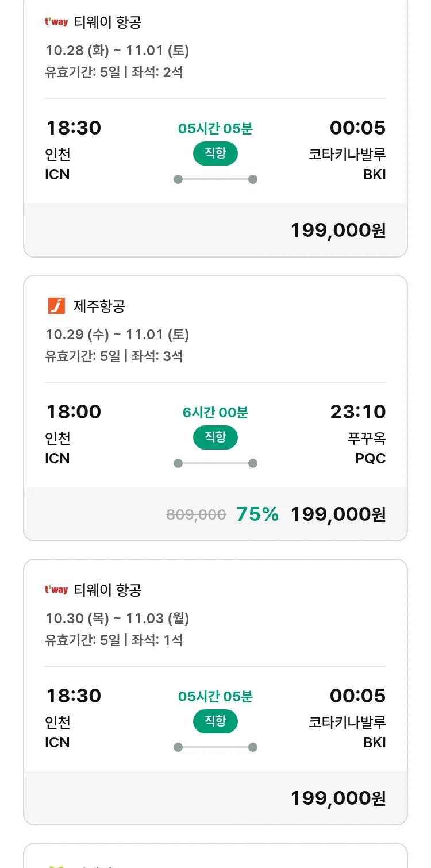Click the 10.28 (화) ~ 11.01 (토) date range
The height and width of the screenshot is (868, 431).
point(117,51)
